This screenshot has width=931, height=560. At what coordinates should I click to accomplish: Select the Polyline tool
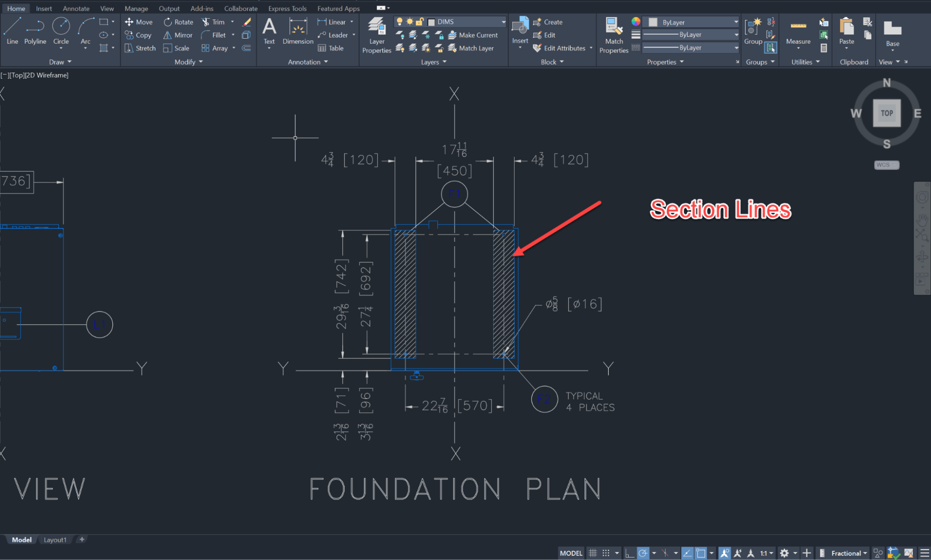click(x=35, y=31)
